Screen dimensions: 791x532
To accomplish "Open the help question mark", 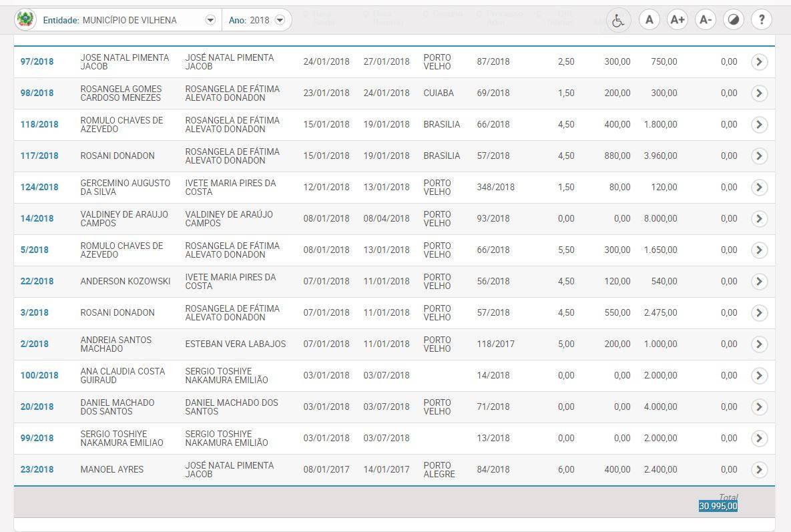I will coord(762,20).
